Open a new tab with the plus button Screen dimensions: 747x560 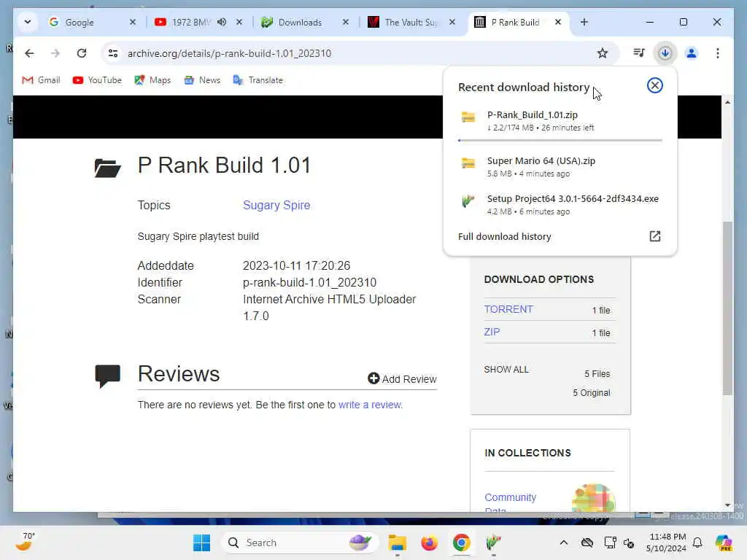(x=584, y=22)
